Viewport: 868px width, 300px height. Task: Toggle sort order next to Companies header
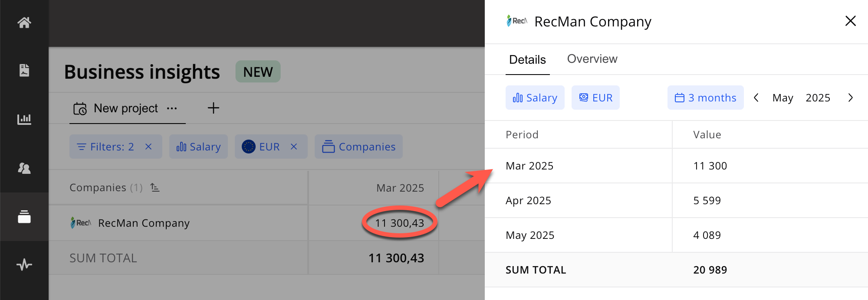pyautogui.click(x=155, y=187)
